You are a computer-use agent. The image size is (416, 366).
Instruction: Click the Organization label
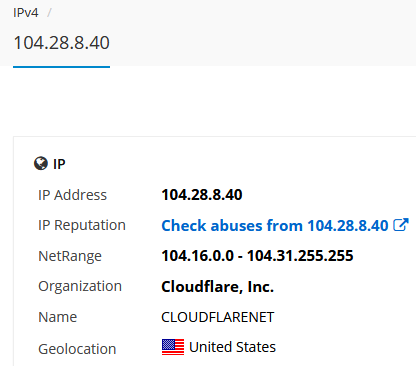point(80,287)
